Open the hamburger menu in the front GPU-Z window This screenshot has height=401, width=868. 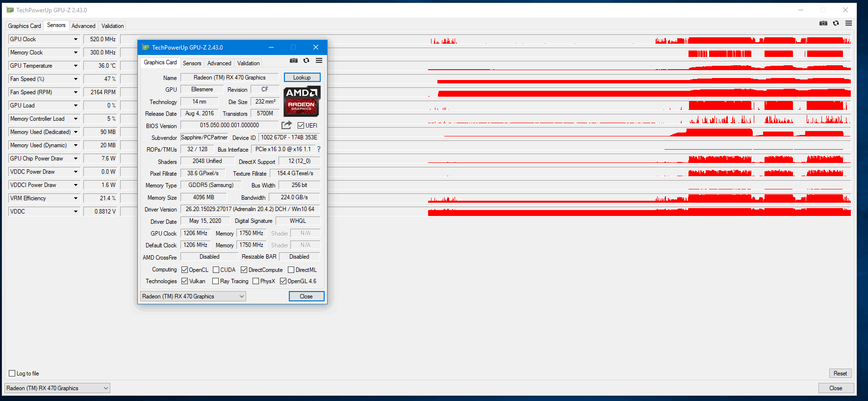[319, 60]
